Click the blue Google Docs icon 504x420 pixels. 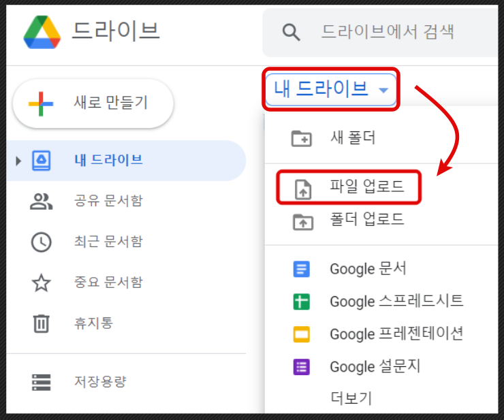coord(302,270)
